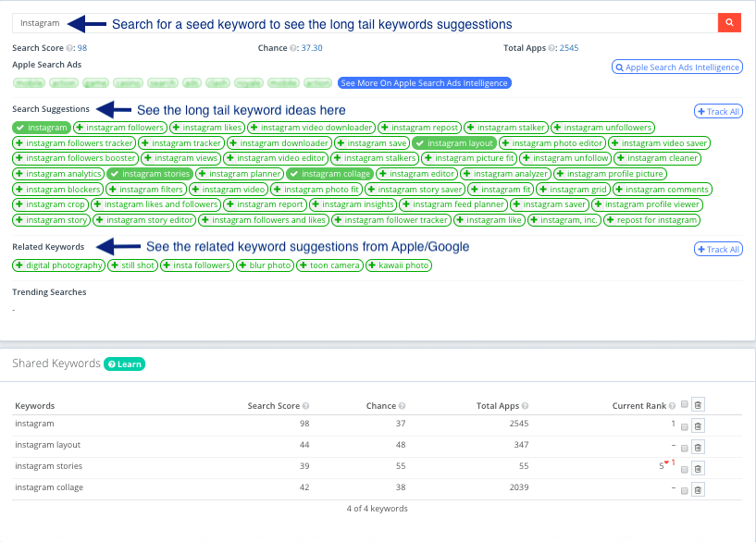Click help icon in Chance column header
The width and height of the screenshot is (756, 542).
click(x=403, y=406)
